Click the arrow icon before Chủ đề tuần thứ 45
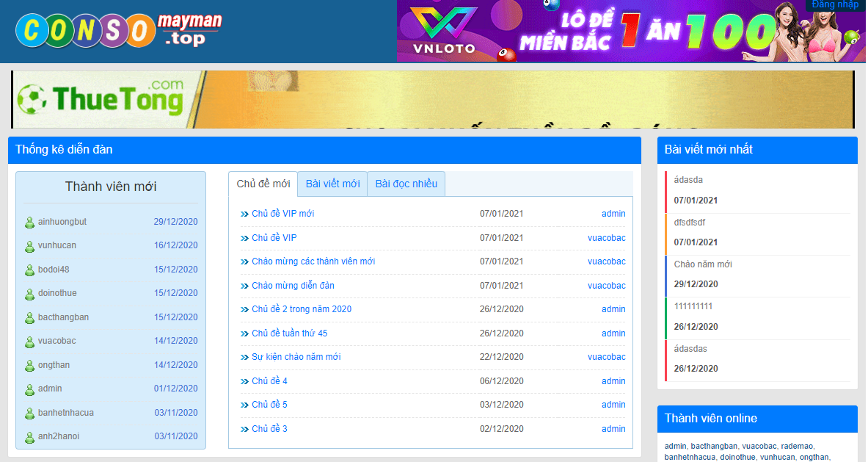The width and height of the screenshot is (868, 462). click(x=245, y=333)
